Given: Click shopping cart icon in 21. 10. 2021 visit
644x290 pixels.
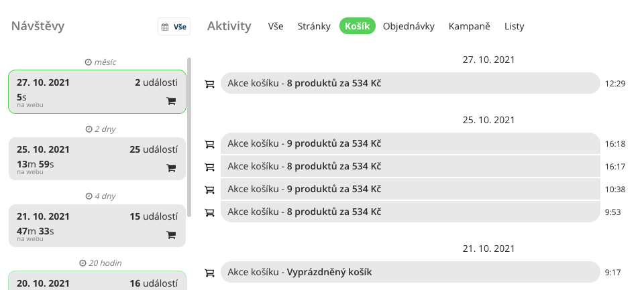Looking at the screenshot, I should tap(171, 235).
